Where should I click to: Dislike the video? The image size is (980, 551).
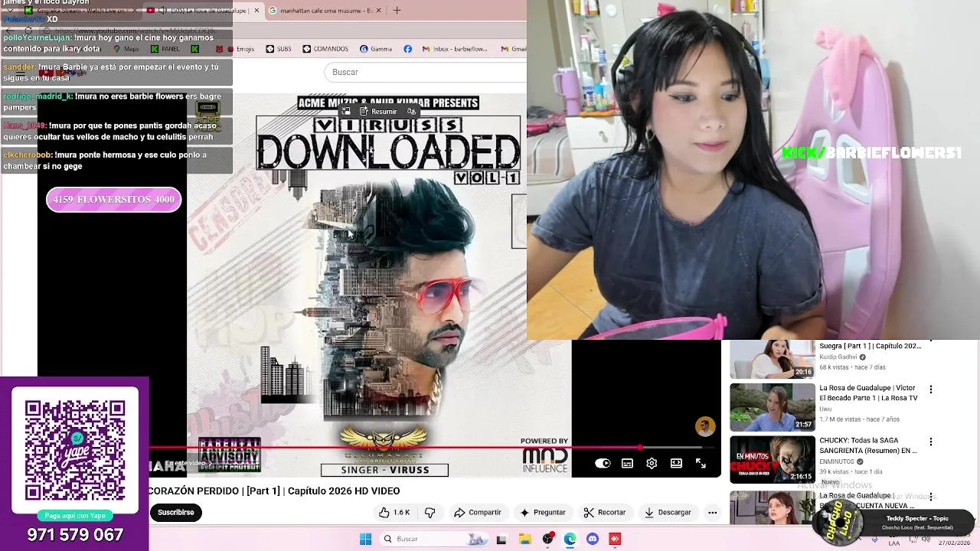(x=430, y=513)
